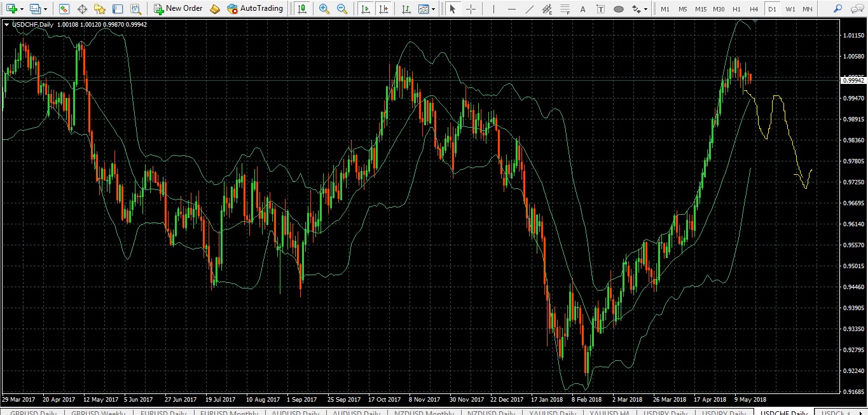Select the standard cursor tool
Screen dimensions: 868x415
pos(452,9)
